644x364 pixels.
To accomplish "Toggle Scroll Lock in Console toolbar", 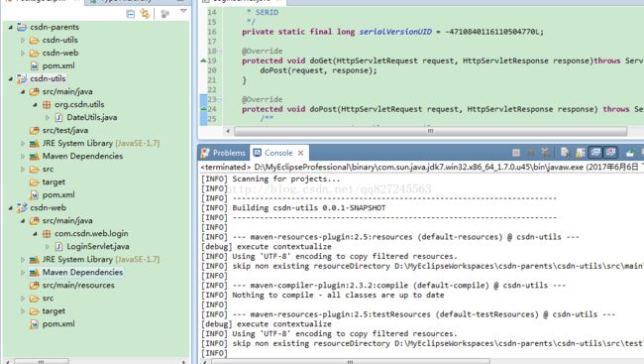I will pos(580,153).
